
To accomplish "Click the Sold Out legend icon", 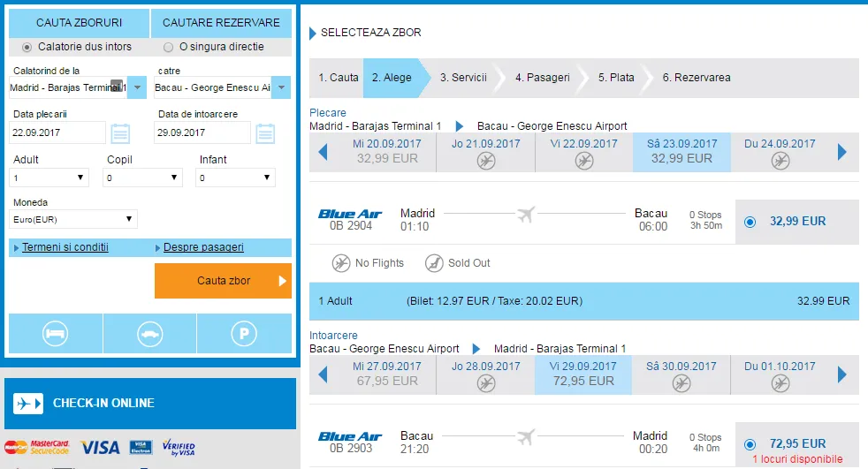I will pyautogui.click(x=434, y=263).
